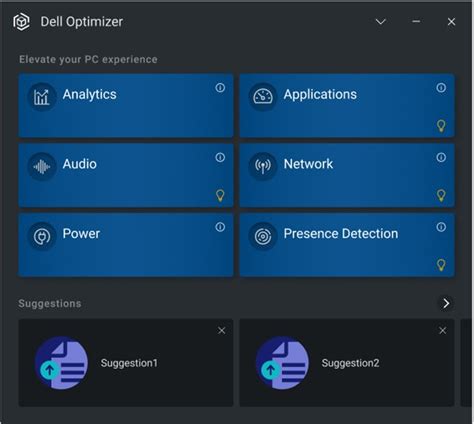Viewport: 474px width, 424px height.
Task: Click the Applications gauge icon
Action: 263,97
